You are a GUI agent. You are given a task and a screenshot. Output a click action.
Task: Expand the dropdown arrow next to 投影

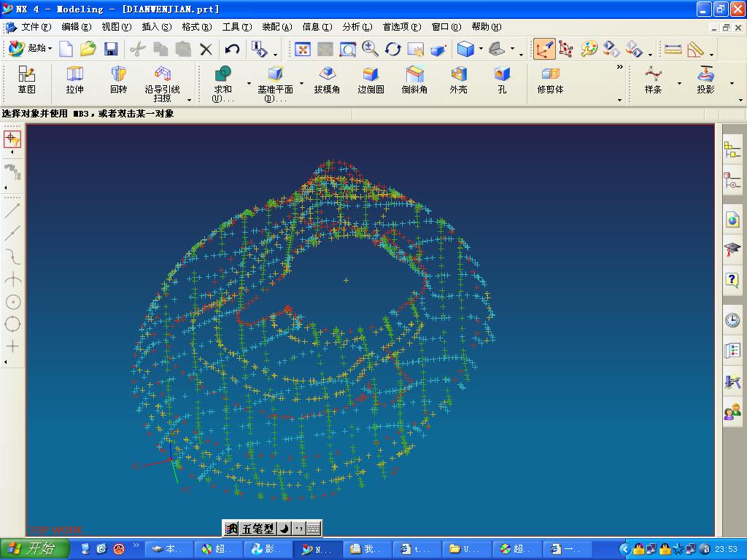732,84
